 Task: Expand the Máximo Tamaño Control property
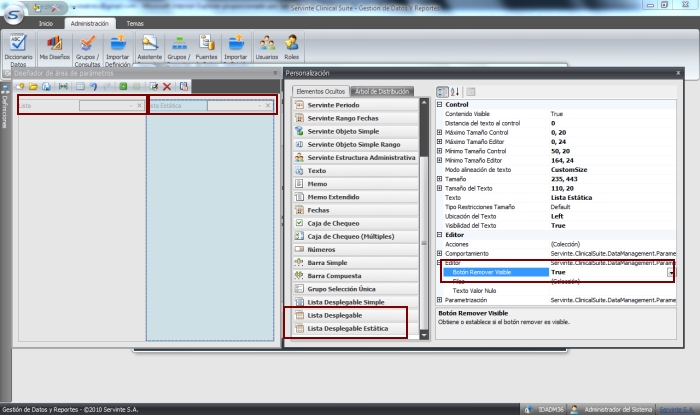(x=440, y=133)
